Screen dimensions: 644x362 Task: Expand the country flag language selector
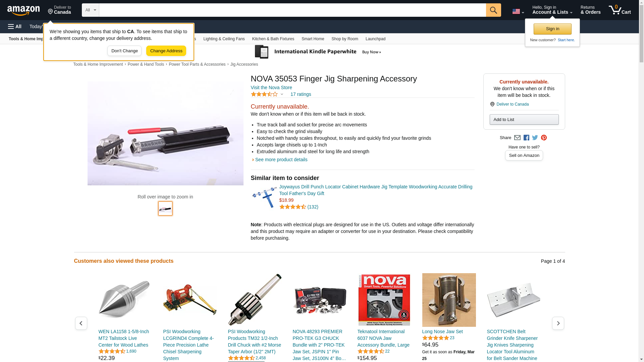pyautogui.click(x=518, y=11)
